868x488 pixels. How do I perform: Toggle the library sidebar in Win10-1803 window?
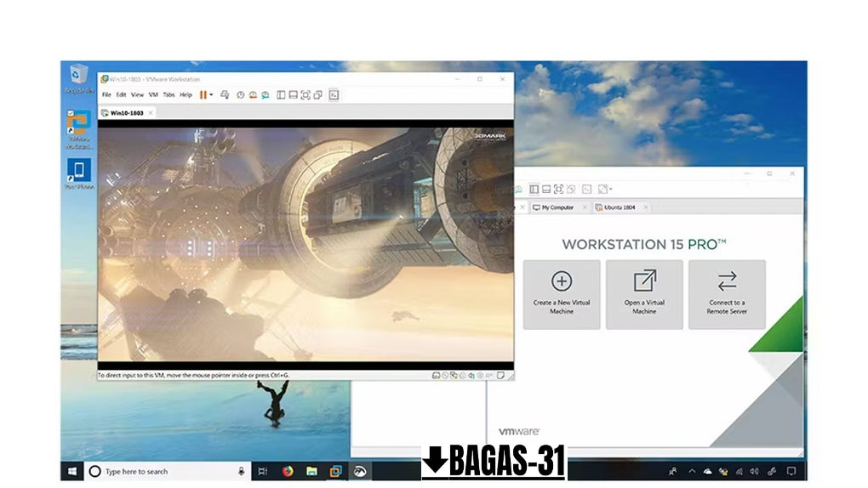(x=281, y=94)
